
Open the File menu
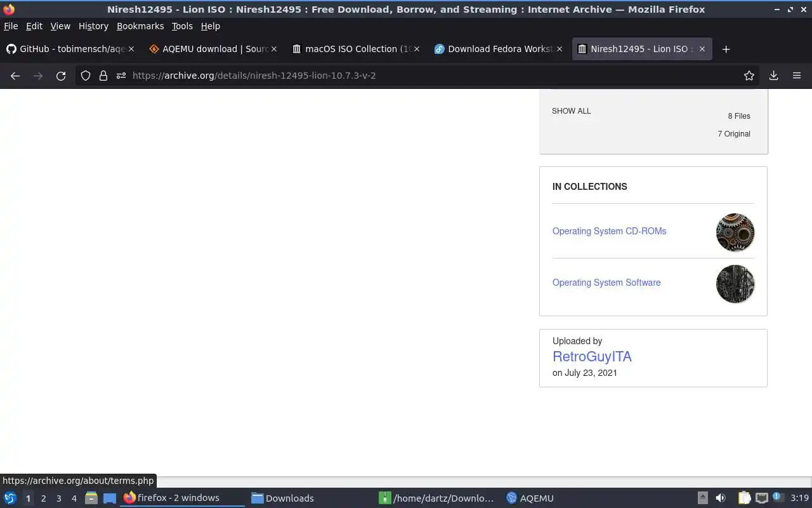(x=11, y=26)
